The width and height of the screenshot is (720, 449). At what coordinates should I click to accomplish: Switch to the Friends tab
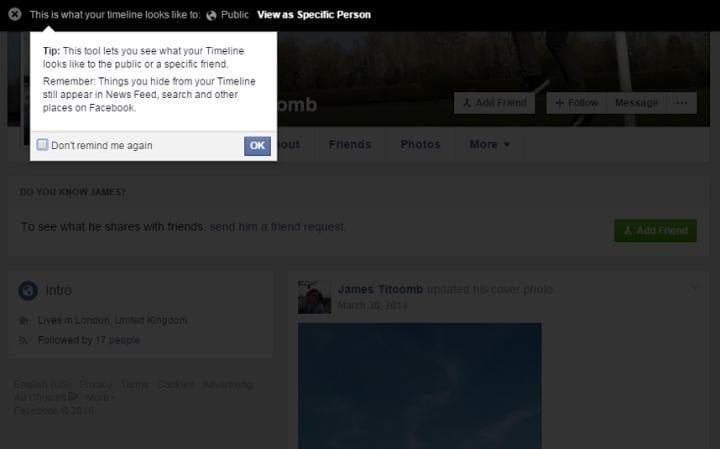click(350, 144)
